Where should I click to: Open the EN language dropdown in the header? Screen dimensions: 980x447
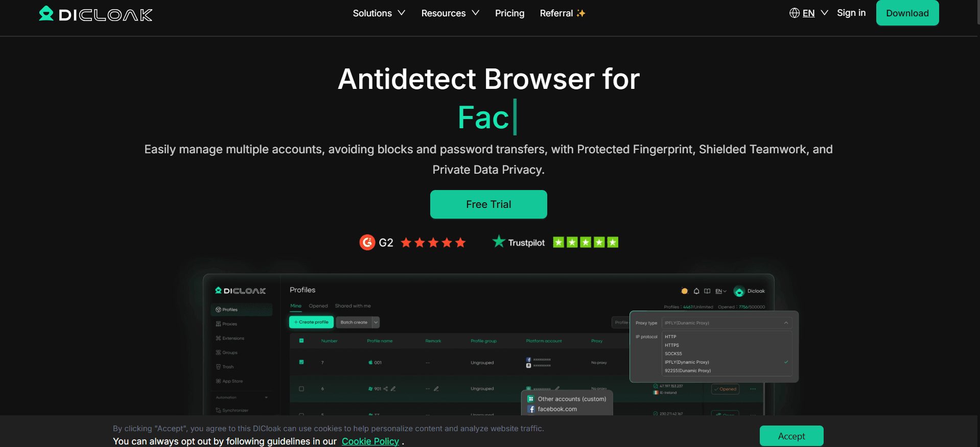(x=809, y=13)
